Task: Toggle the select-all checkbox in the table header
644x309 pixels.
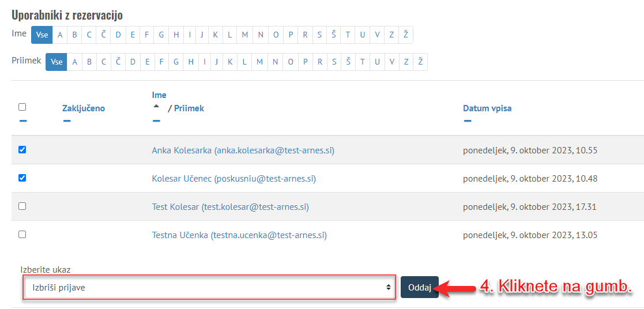Action: (22, 107)
